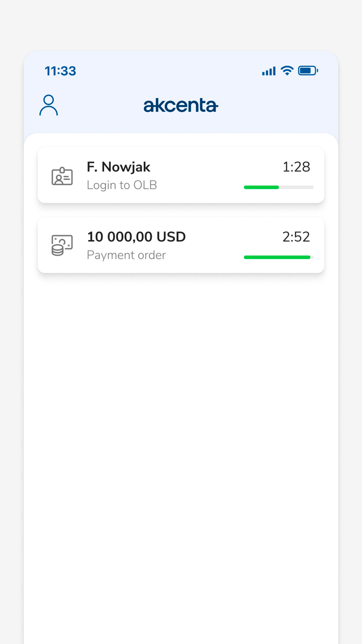Click green filled part of login progress bar
The width and height of the screenshot is (362, 644).
tap(261, 187)
